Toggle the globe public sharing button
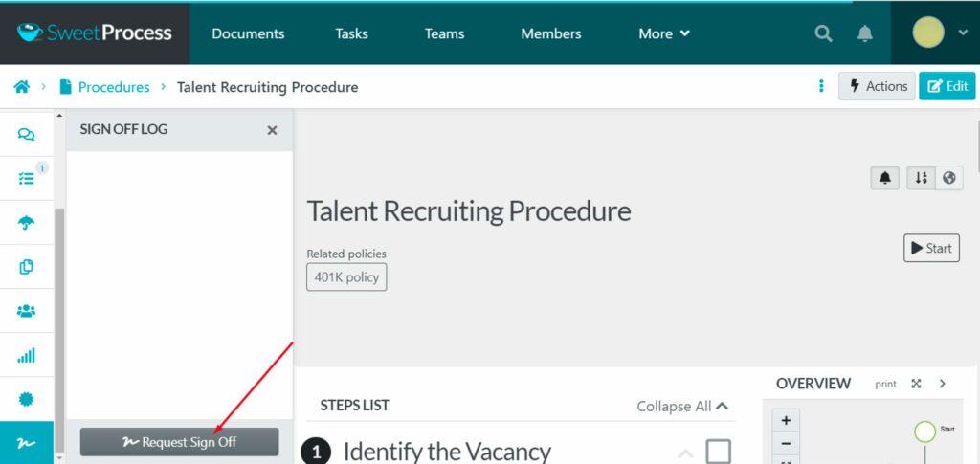 pos(948,178)
